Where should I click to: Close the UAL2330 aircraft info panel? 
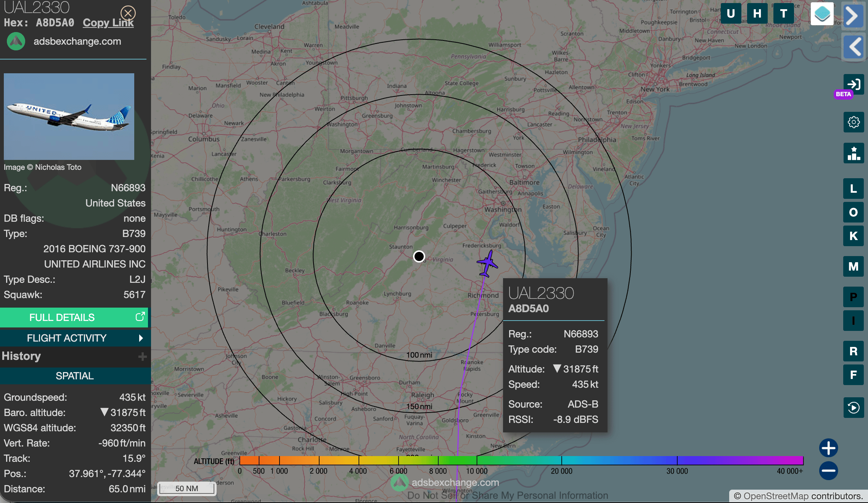click(128, 13)
